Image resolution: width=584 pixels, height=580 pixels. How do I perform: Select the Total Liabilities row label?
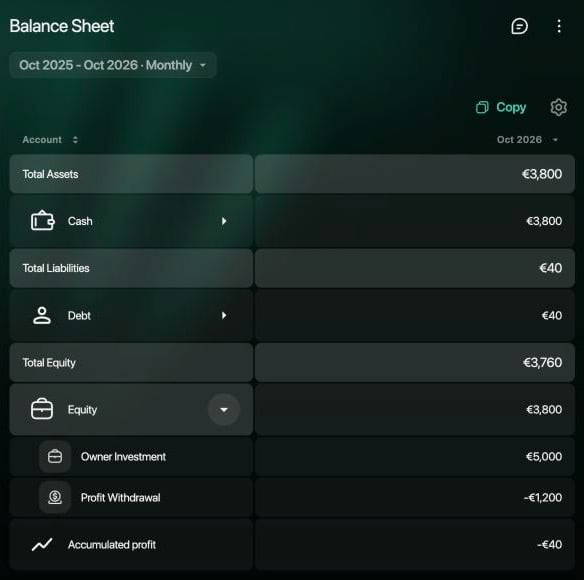coord(56,268)
